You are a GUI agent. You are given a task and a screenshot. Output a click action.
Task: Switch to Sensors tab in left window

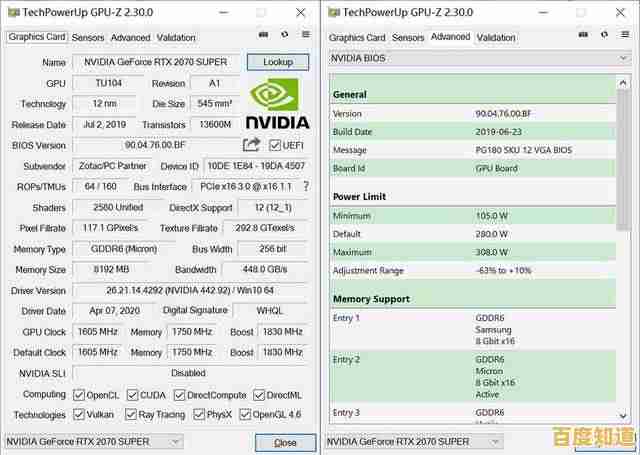[88, 37]
